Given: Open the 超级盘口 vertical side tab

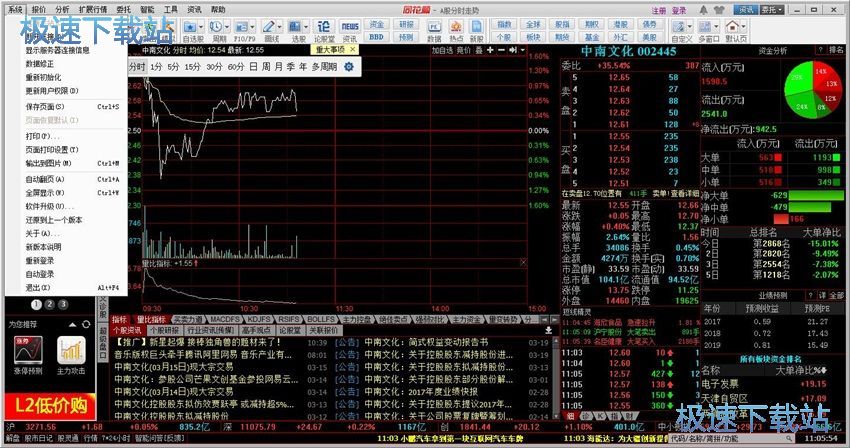Looking at the screenshot, I should 103,343.
